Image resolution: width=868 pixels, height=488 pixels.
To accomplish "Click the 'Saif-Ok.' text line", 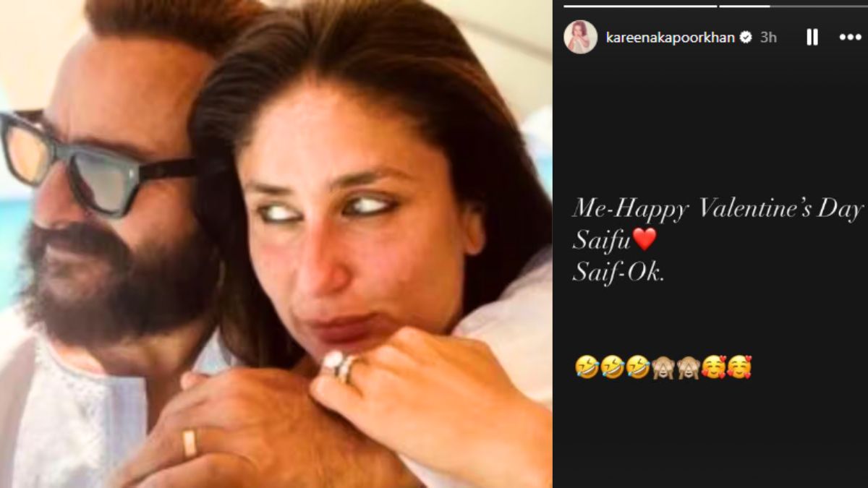I will point(618,273).
